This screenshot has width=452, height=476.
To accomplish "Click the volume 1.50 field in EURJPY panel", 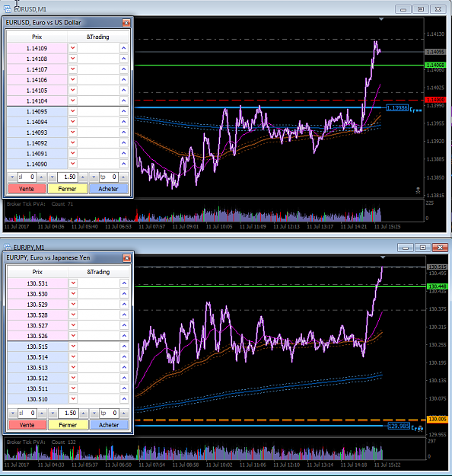I will tap(68, 413).
